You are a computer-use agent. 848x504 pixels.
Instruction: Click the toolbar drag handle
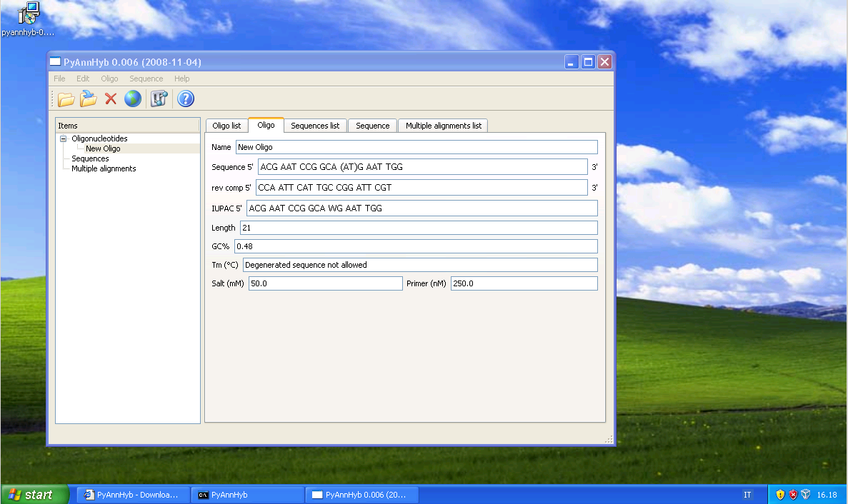53,99
